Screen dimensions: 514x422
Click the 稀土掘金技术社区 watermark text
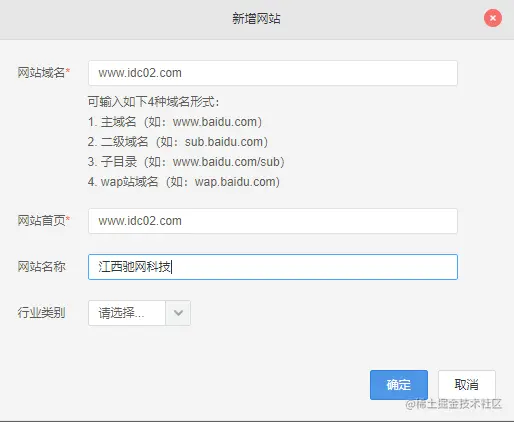454,404
